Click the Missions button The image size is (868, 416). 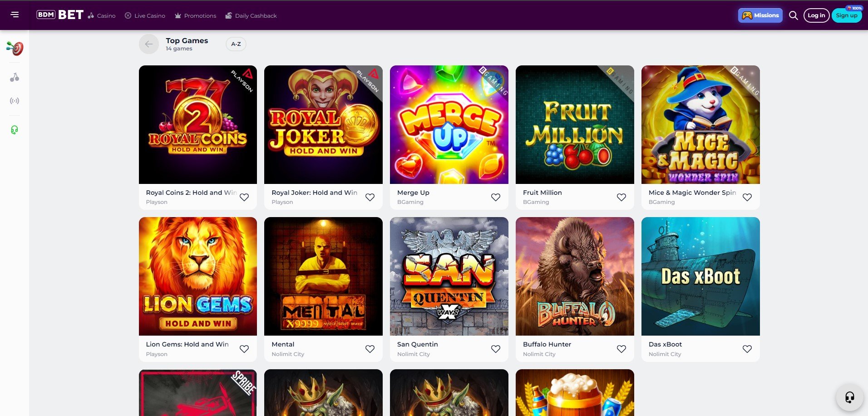[x=760, y=15]
